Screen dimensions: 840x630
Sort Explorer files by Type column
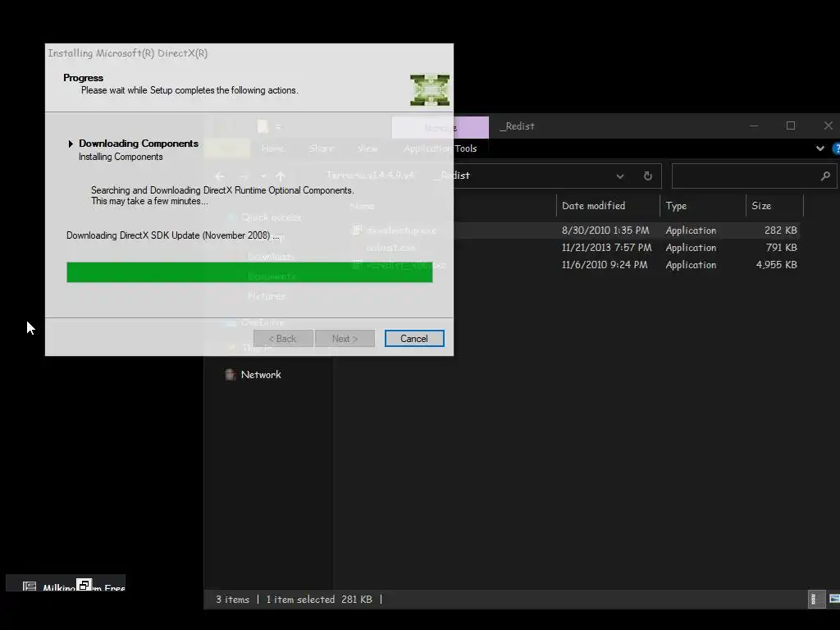703,206
